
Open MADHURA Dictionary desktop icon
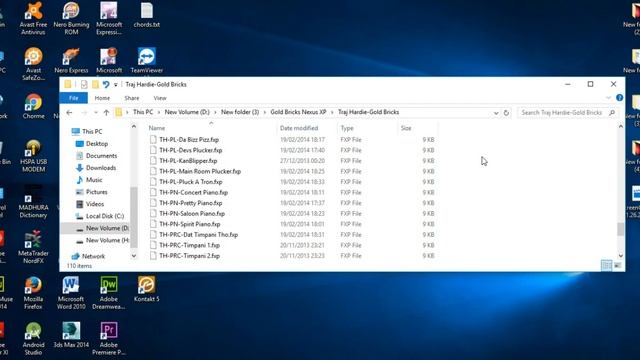pos(33,201)
